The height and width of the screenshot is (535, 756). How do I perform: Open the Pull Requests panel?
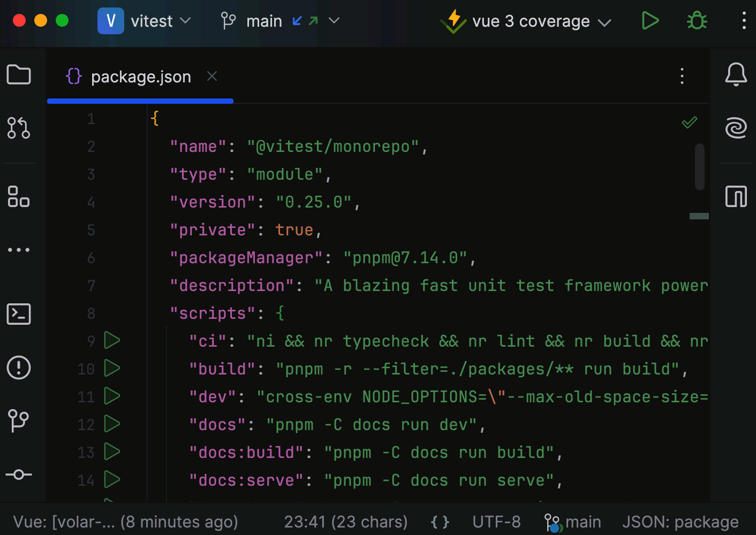pyautogui.click(x=19, y=128)
